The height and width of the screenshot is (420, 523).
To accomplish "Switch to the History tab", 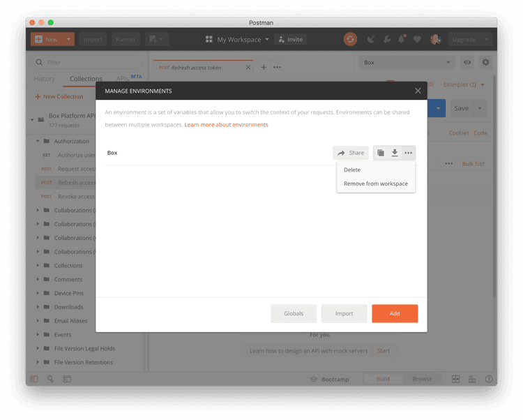I will click(x=45, y=79).
